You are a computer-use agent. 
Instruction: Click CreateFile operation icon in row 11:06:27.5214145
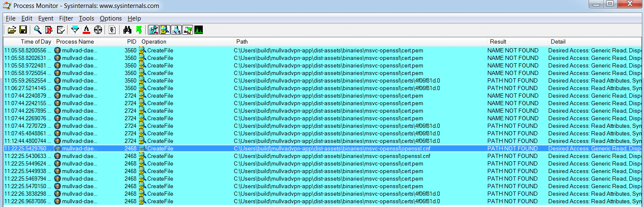(x=143, y=88)
